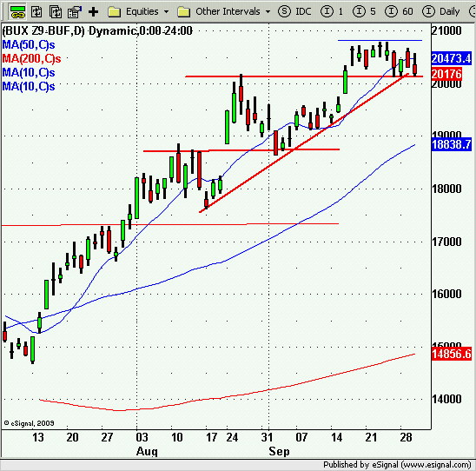
Task: Click the stacked pages refresh icon
Action: [56, 12]
